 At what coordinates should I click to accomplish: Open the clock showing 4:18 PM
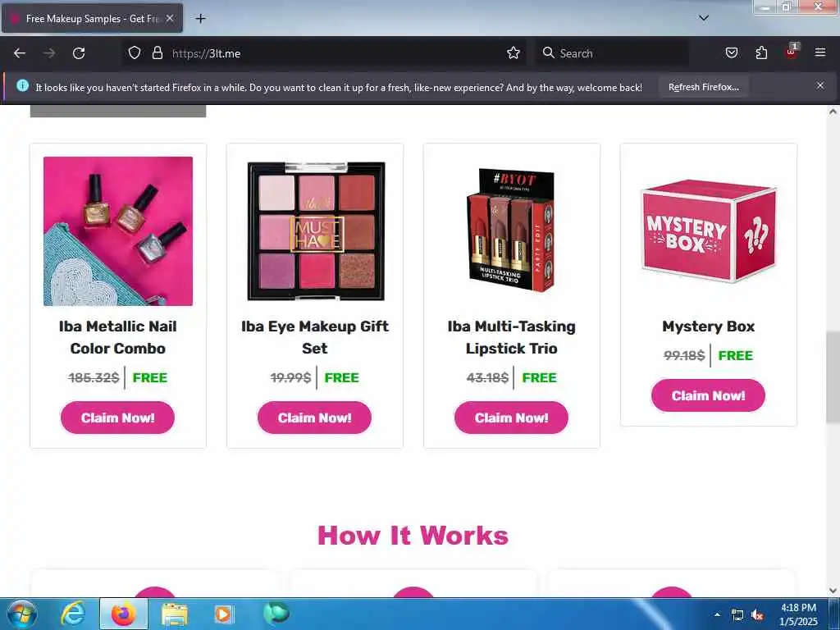pyautogui.click(x=798, y=614)
